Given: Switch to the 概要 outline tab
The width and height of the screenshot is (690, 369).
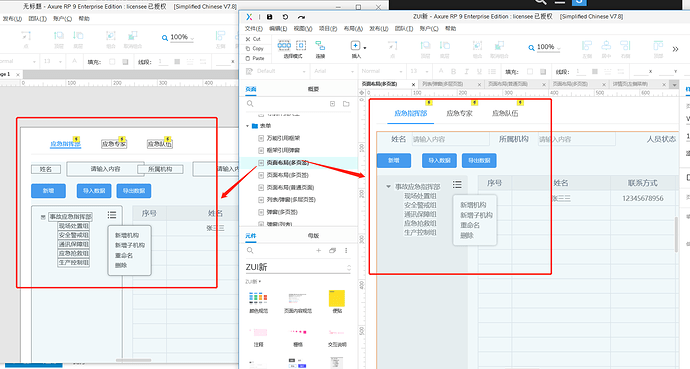Looking at the screenshot, I should click(313, 89).
